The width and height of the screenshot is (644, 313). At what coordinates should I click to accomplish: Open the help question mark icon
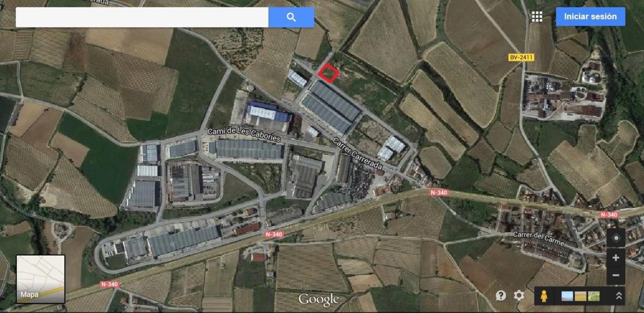tap(501, 295)
